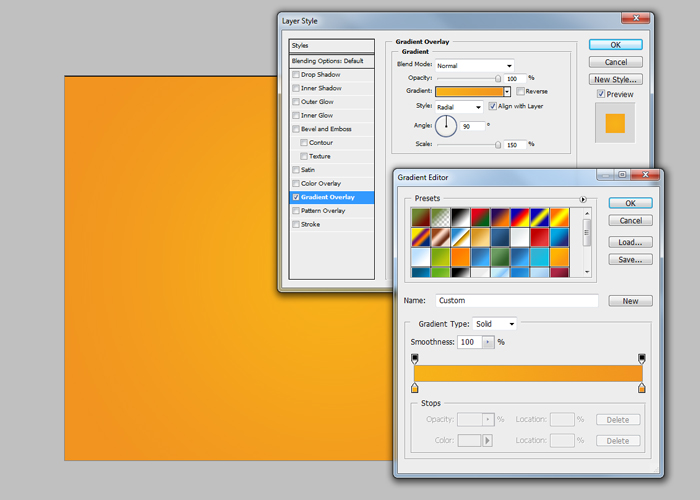Toggle Align with Layer checkbox
This screenshot has width=700, height=500.
[x=493, y=106]
